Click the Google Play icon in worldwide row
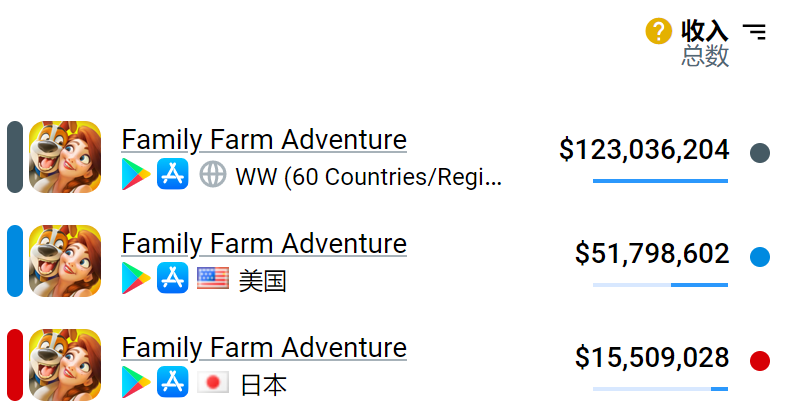796x415 pixels. [x=136, y=175]
